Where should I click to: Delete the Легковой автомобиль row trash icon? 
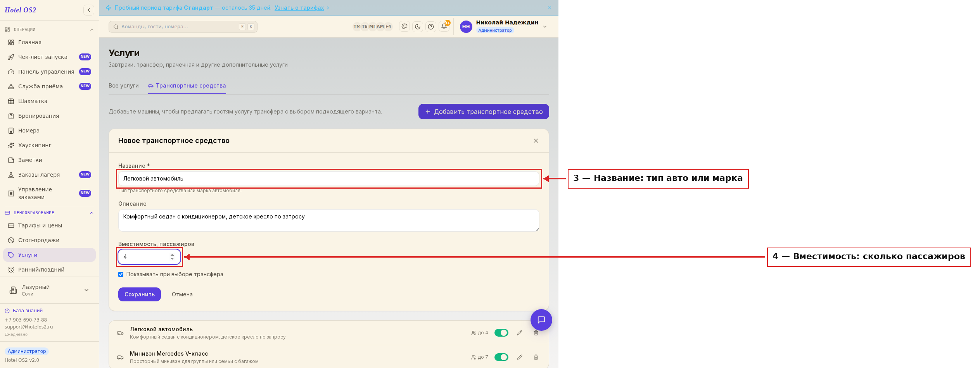point(536,333)
